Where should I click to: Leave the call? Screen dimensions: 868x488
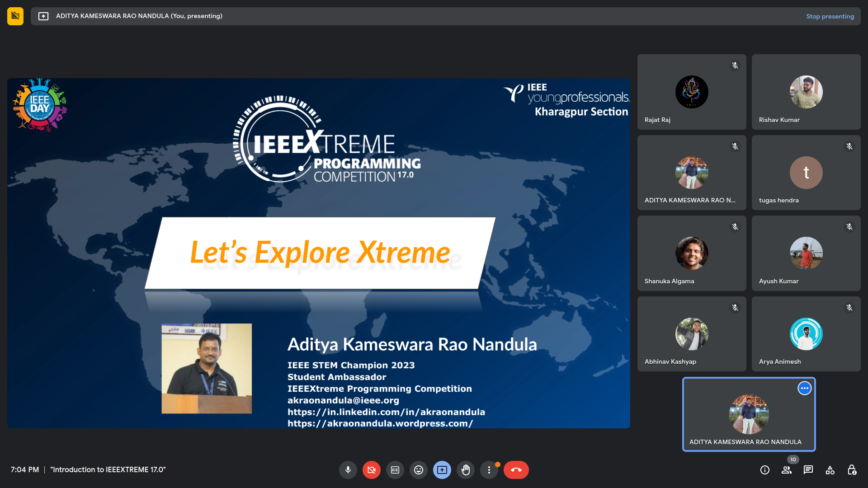coord(516,470)
